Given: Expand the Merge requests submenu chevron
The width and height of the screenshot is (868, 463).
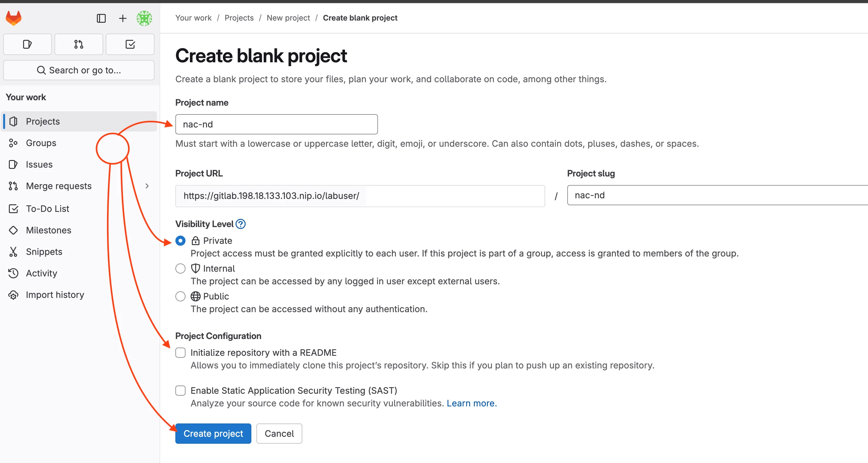Looking at the screenshot, I should coord(147,186).
